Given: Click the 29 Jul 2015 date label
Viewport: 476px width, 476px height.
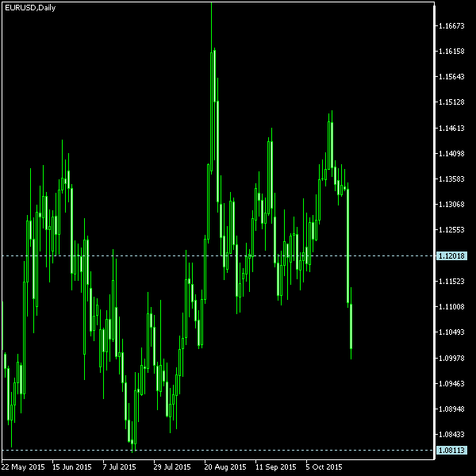Looking at the screenshot, I should click(172, 467).
